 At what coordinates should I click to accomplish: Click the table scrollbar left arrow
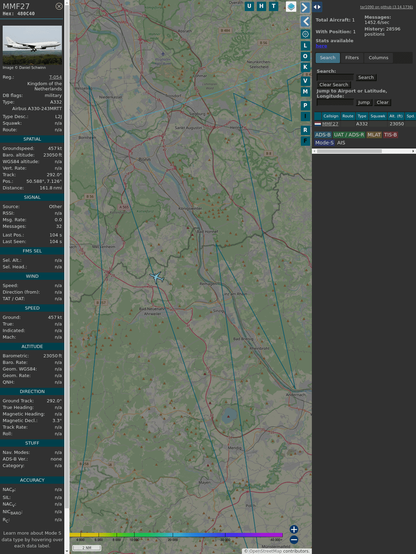(314, 151)
